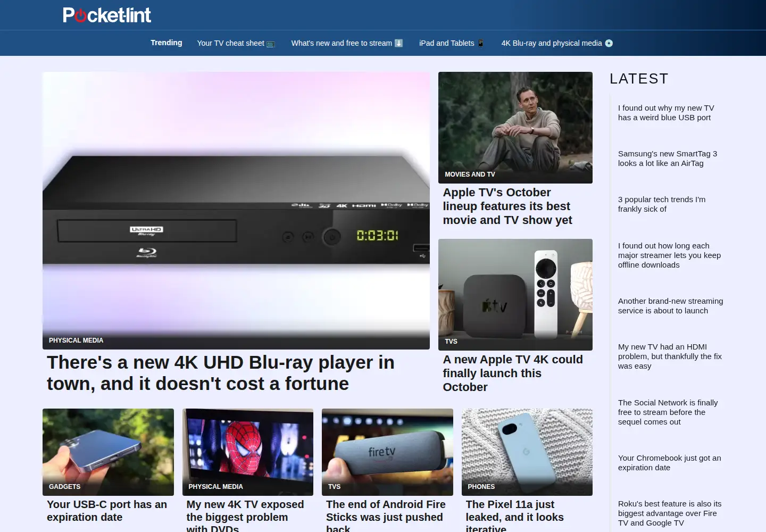Screen dimensions: 766x532
Task: Open Chromebook expiration date article
Action: 669,463
